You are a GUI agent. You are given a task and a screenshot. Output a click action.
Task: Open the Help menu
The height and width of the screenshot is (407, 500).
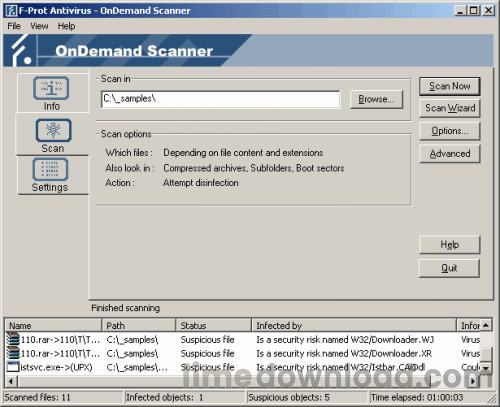click(66, 26)
